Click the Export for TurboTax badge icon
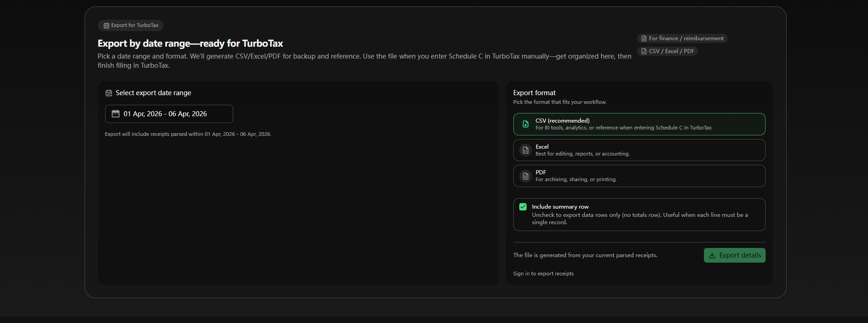868x323 pixels. 107,26
